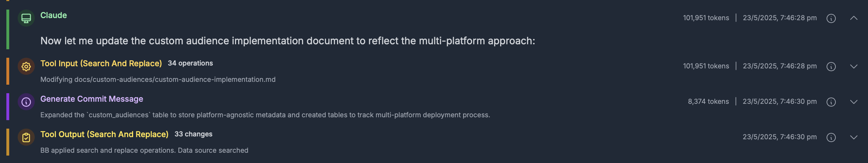Viewport: 868px width, 163px height.
Task: Collapse the Claude message row
Action: pyautogui.click(x=853, y=18)
